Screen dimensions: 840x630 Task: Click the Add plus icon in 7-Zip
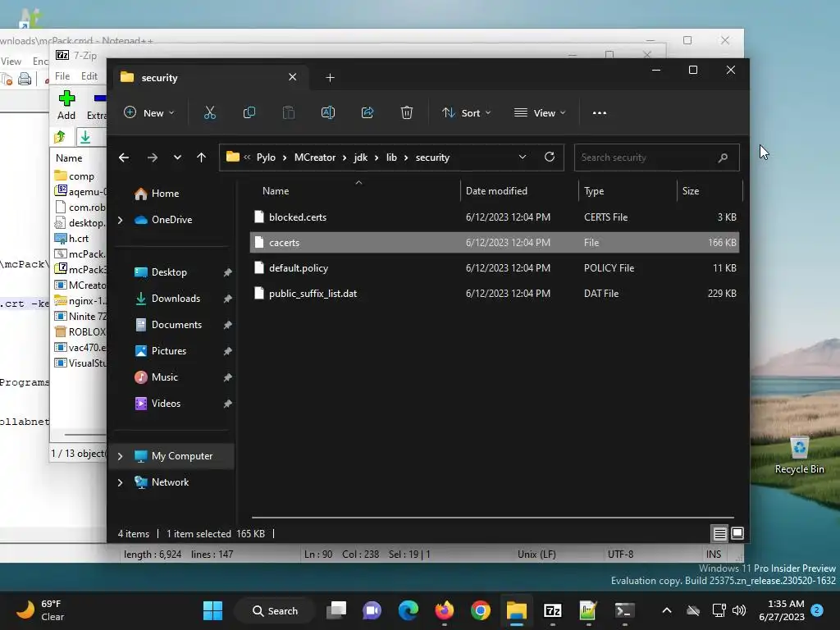[66, 98]
